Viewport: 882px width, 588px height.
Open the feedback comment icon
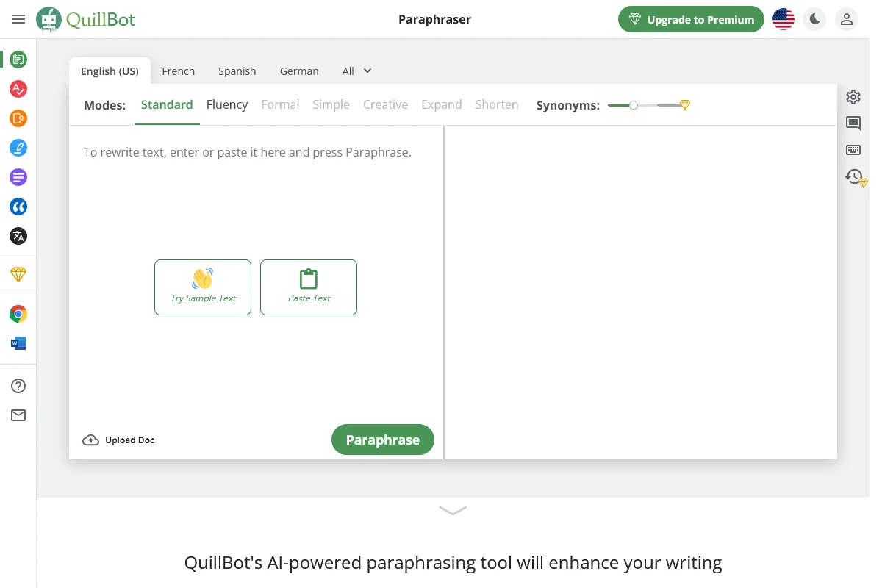[x=853, y=123]
